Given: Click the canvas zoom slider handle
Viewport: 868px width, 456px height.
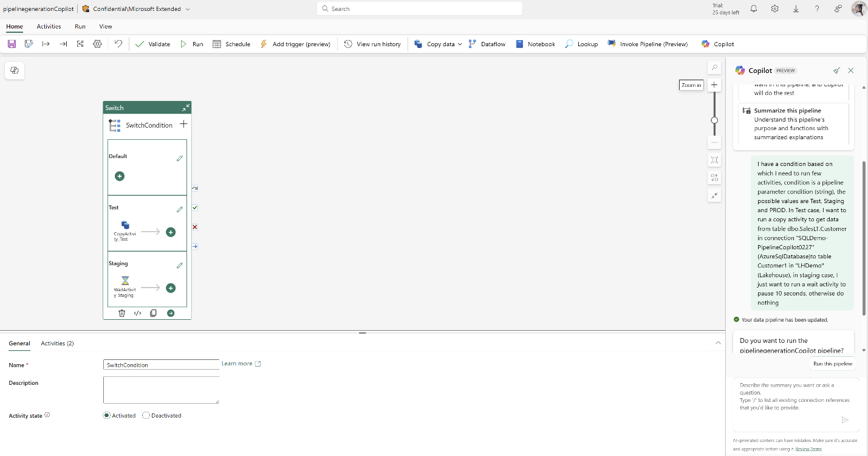Looking at the screenshot, I should 714,120.
